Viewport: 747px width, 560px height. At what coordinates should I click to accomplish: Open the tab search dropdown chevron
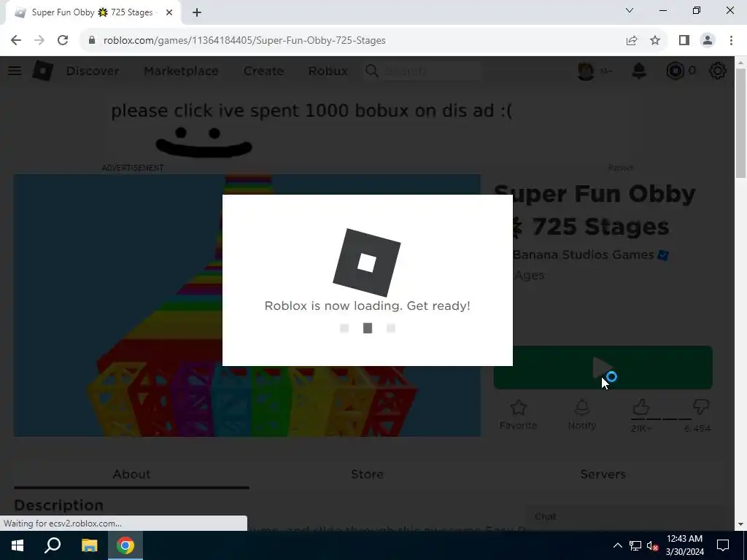pos(630,10)
